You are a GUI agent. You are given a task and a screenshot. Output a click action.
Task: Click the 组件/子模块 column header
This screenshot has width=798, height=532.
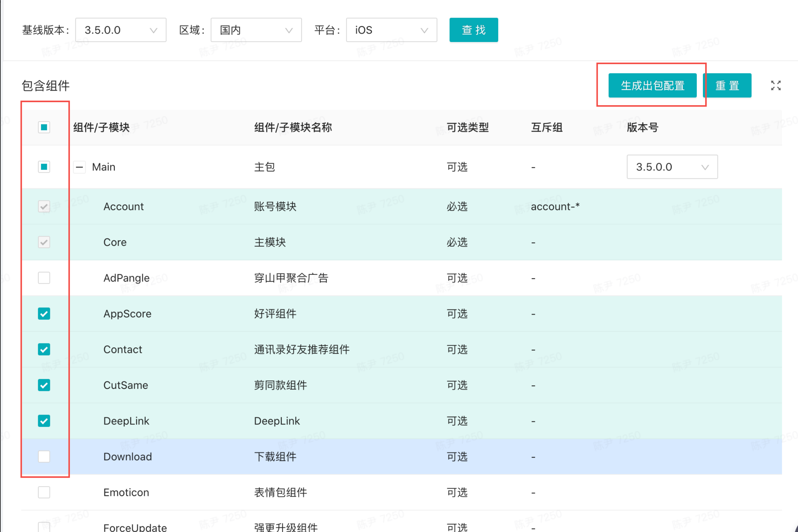click(101, 128)
